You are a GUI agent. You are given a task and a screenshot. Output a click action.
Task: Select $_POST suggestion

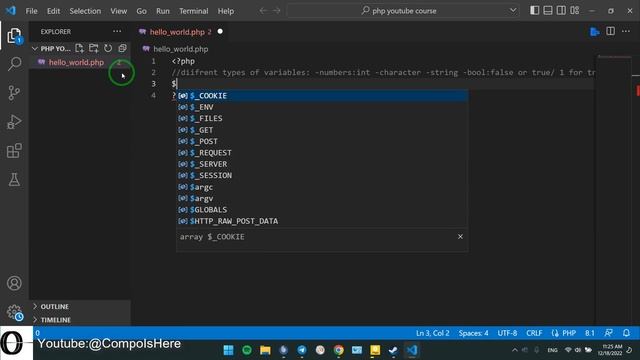322,141
